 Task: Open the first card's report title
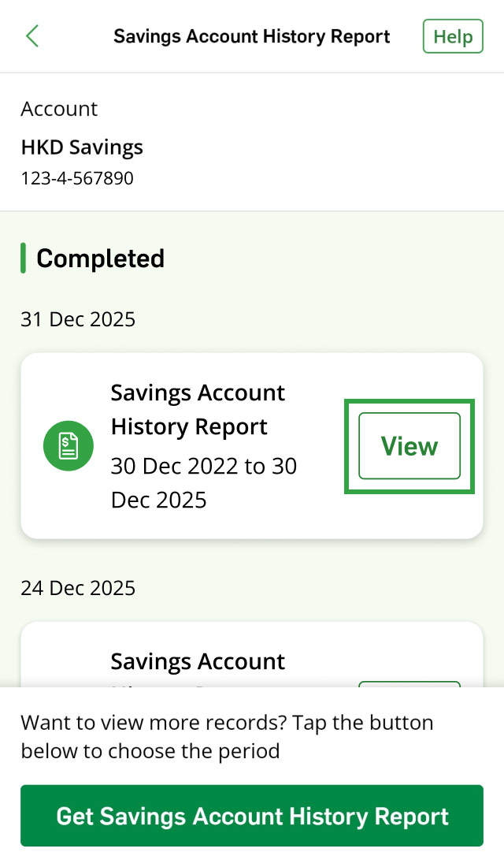(x=198, y=409)
